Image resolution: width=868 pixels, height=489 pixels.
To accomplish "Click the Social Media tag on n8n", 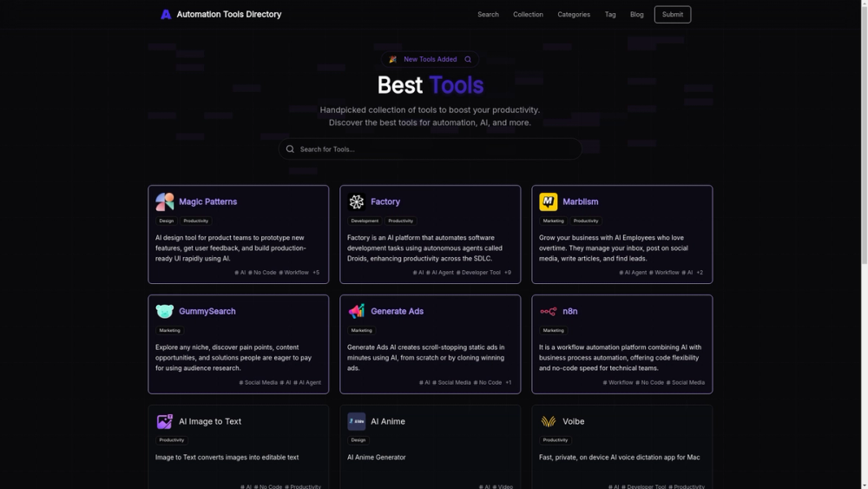I will (x=686, y=383).
